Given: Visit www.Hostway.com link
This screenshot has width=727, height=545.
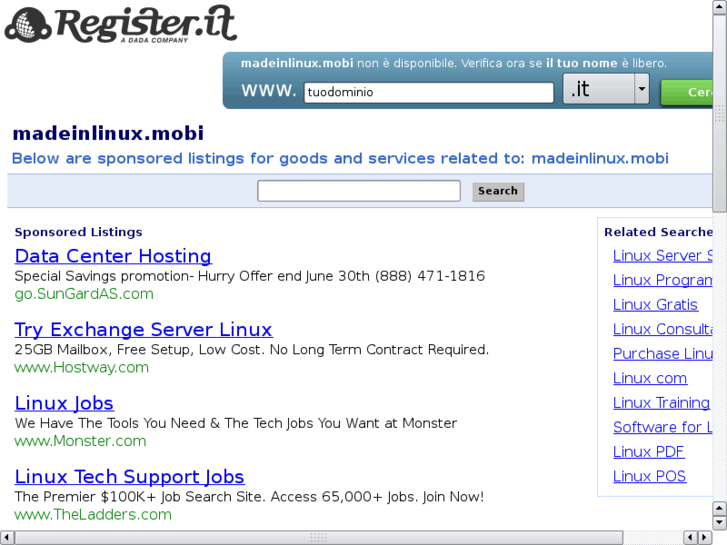Looking at the screenshot, I should click(x=82, y=367).
